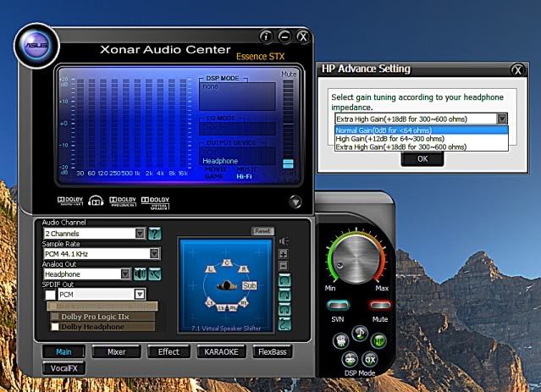Screen dimensions: 541x392
Task: Click the listener head in speaker shifter
Action: (227, 285)
